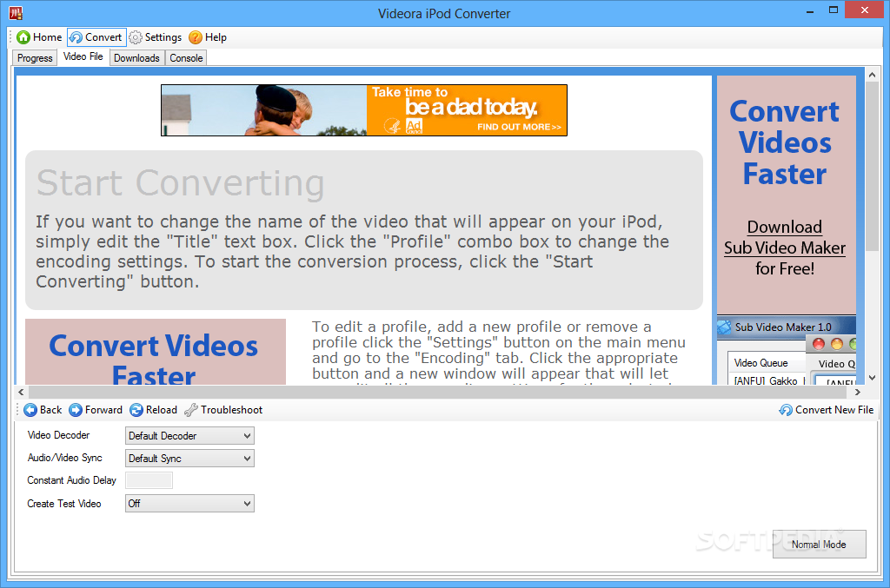The height and width of the screenshot is (588, 890).
Task: Click Convert New File text
Action: (834, 410)
